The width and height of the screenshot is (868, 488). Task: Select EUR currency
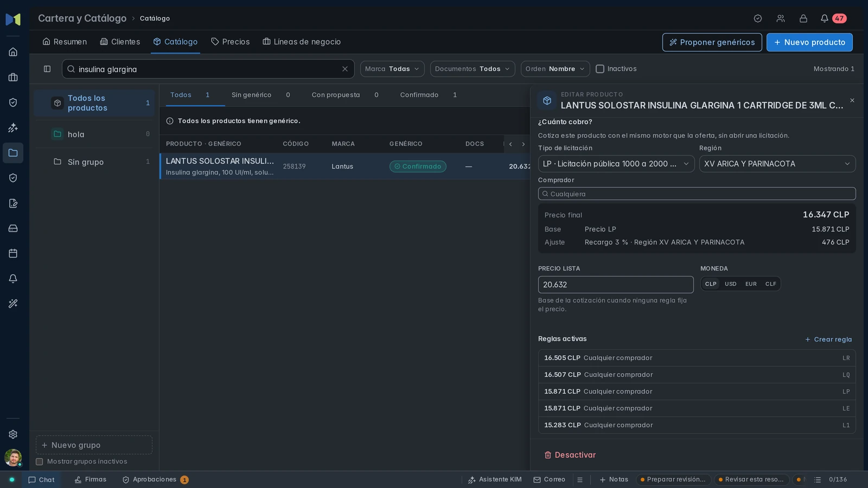click(x=751, y=284)
